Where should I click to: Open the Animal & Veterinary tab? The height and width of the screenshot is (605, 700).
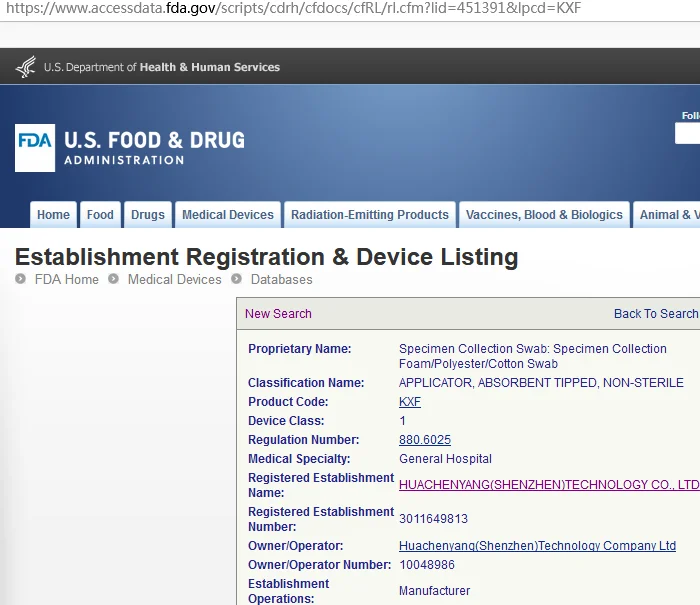pyautogui.click(x=667, y=215)
